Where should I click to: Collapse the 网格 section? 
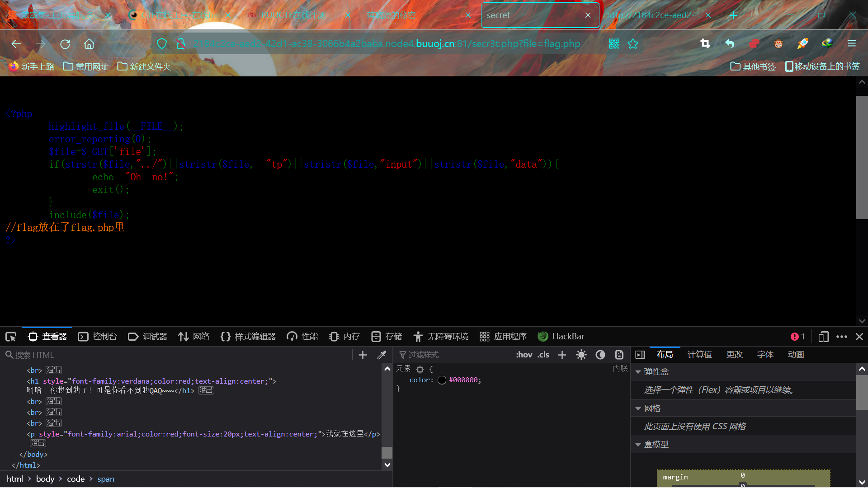pos(638,408)
